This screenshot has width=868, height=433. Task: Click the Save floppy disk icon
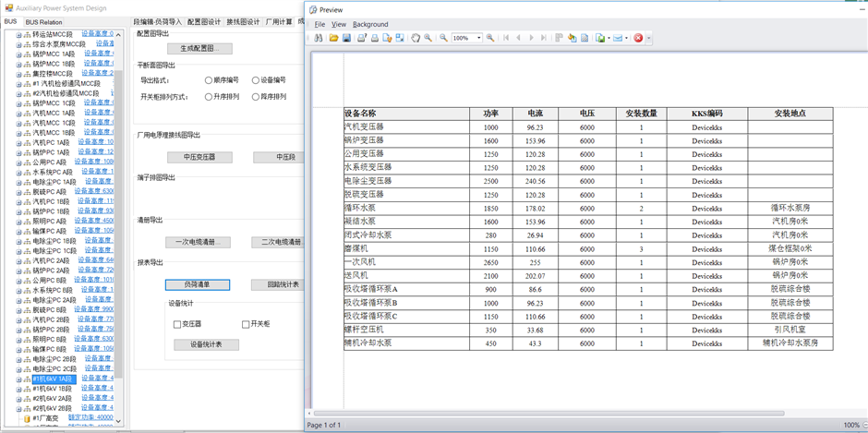346,38
